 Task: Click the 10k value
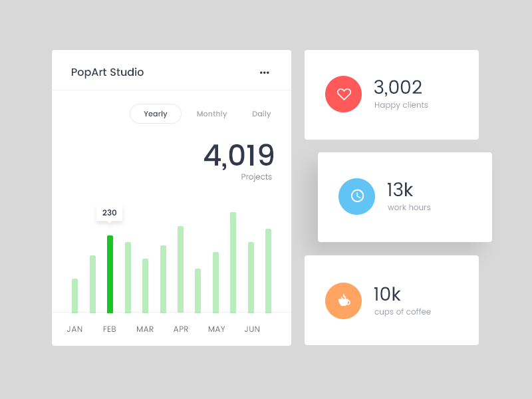coord(387,294)
